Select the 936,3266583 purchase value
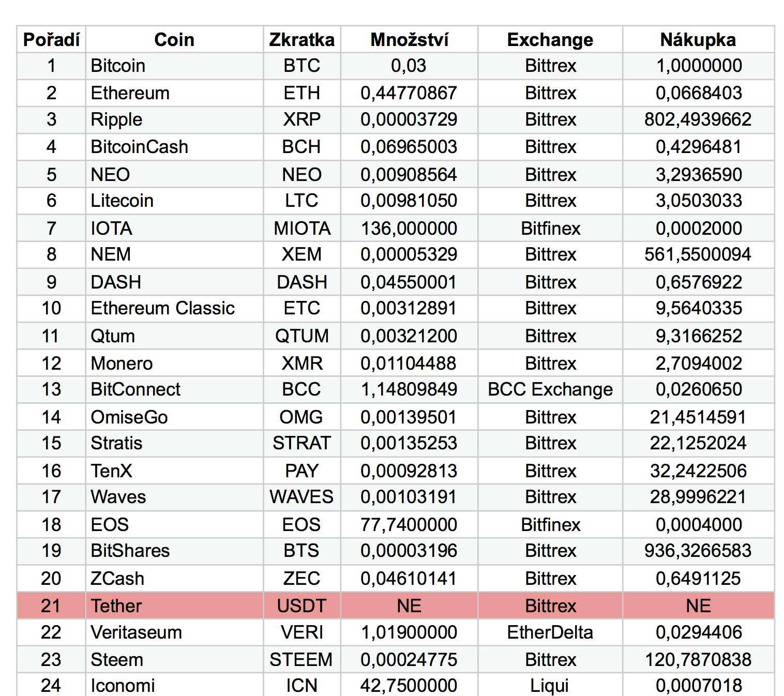784x696 pixels. click(698, 551)
